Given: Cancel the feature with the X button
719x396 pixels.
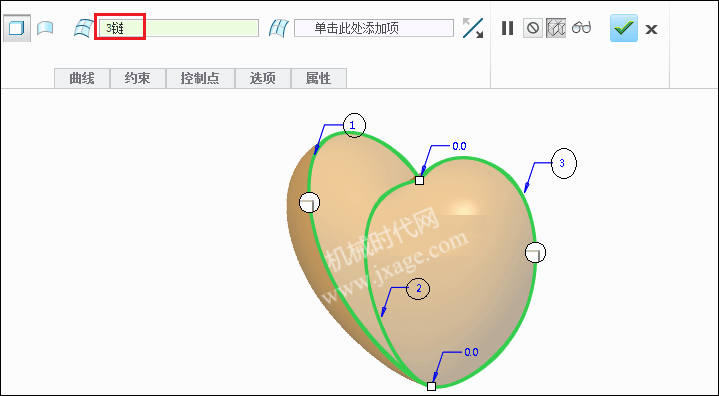Looking at the screenshot, I should click(651, 29).
